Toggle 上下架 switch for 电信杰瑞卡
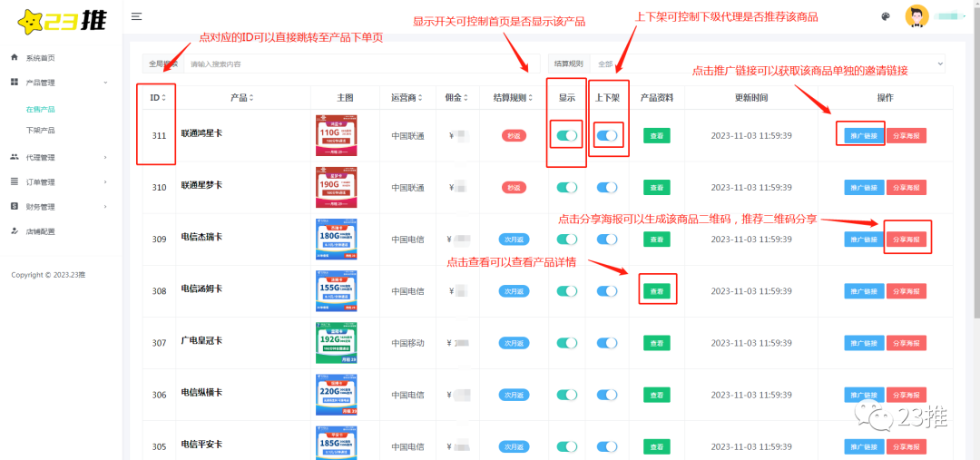Image resolution: width=980 pixels, height=460 pixels. point(607,239)
